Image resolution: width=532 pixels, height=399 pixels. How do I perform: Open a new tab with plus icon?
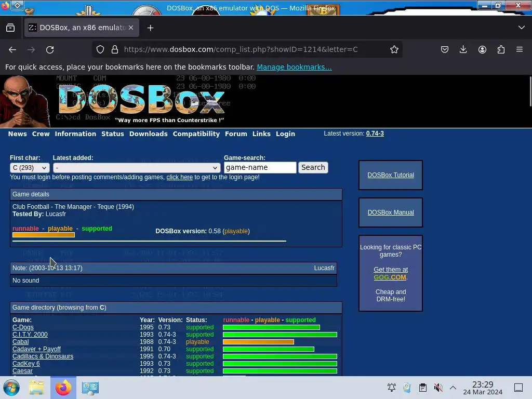coord(150,28)
